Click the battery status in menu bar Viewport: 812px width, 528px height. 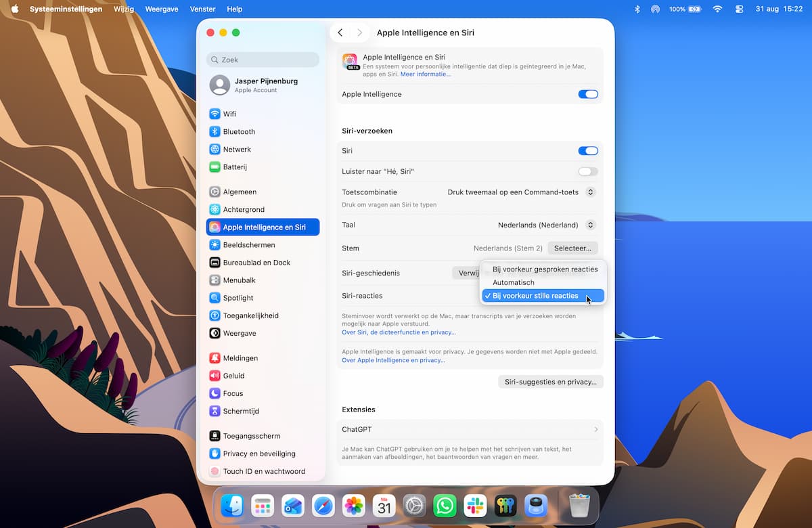pyautogui.click(x=685, y=9)
